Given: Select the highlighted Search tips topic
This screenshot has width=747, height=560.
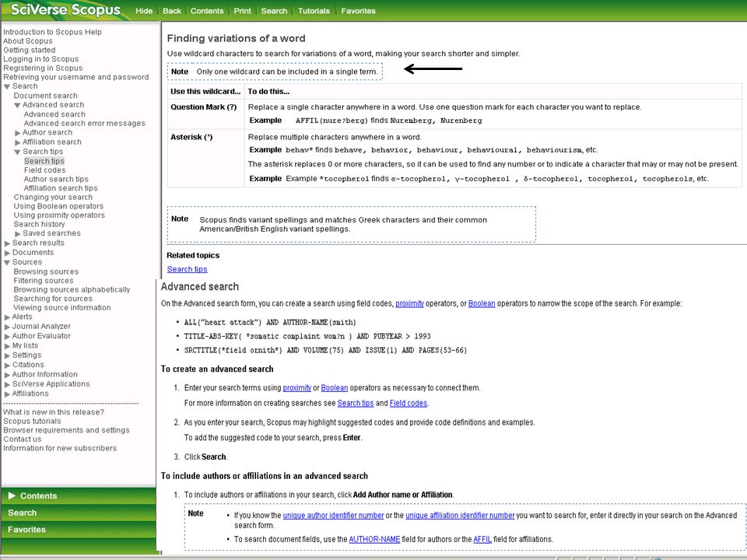Looking at the screenshot, I should click(x=44, y=161).
